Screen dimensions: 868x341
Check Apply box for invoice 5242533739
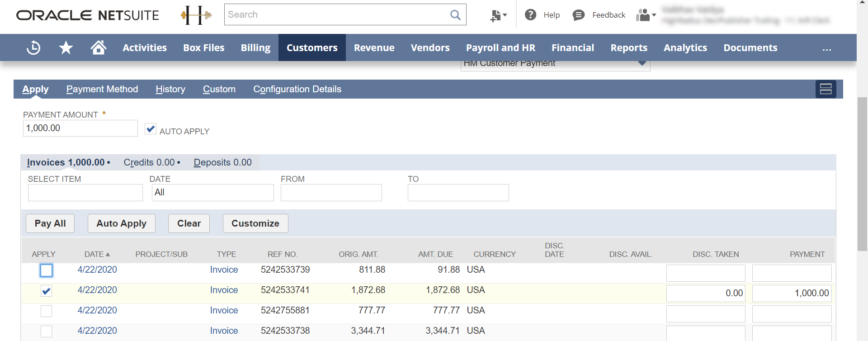click(x=46, y=270)
